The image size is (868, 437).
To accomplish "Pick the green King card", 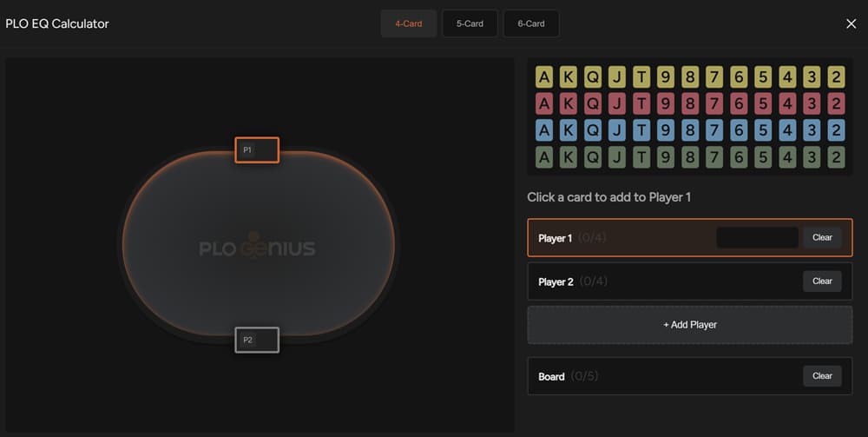I will coord(569,157).
